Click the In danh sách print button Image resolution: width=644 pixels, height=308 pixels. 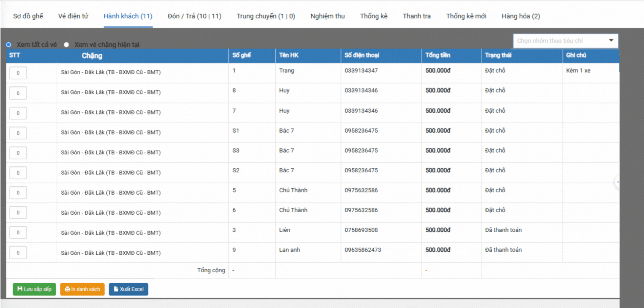coord(82,289)
